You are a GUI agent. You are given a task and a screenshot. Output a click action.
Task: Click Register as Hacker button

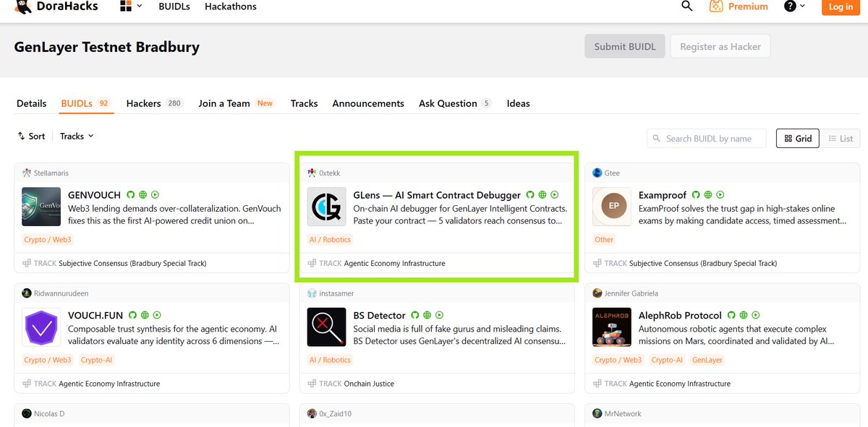click(x=720, y=46)
